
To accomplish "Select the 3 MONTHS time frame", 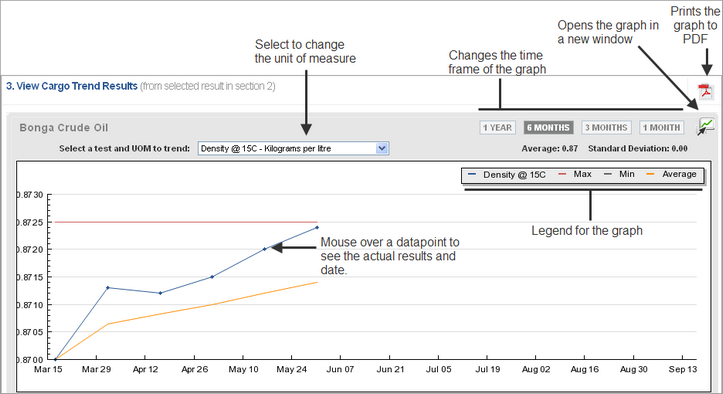I will [x=606, y=128].
